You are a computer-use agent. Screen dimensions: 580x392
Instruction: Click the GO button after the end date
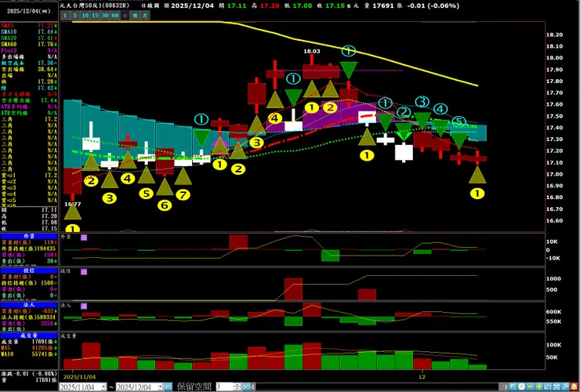pyautogui.click(x=168, y=387)
